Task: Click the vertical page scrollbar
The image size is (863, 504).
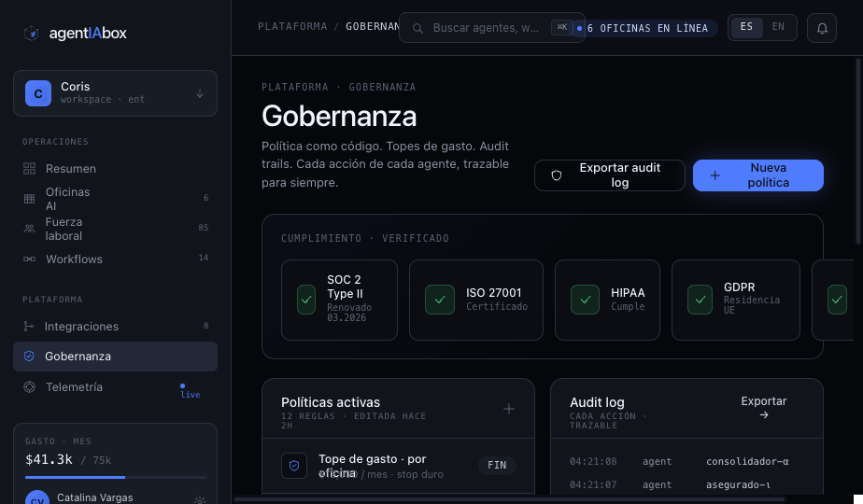Action: point(858,151)
